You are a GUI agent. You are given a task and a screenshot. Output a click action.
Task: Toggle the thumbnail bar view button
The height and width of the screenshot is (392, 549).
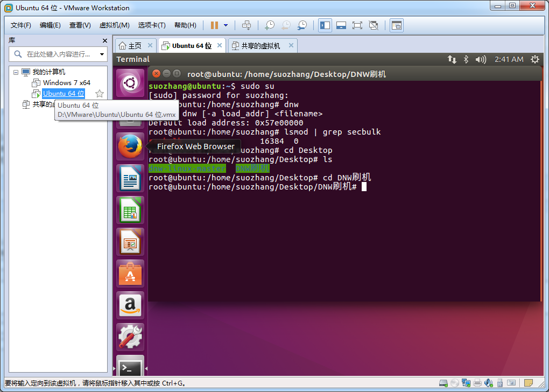[341, 25]
